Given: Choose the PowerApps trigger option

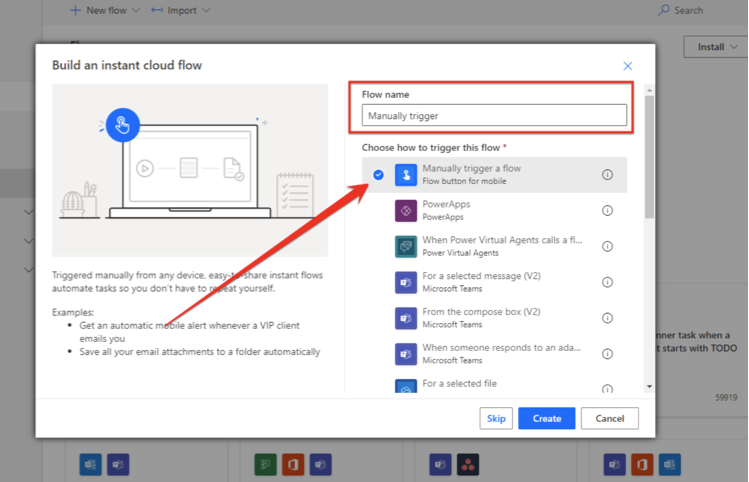Looking at the screenshot, I should (494, 211).
